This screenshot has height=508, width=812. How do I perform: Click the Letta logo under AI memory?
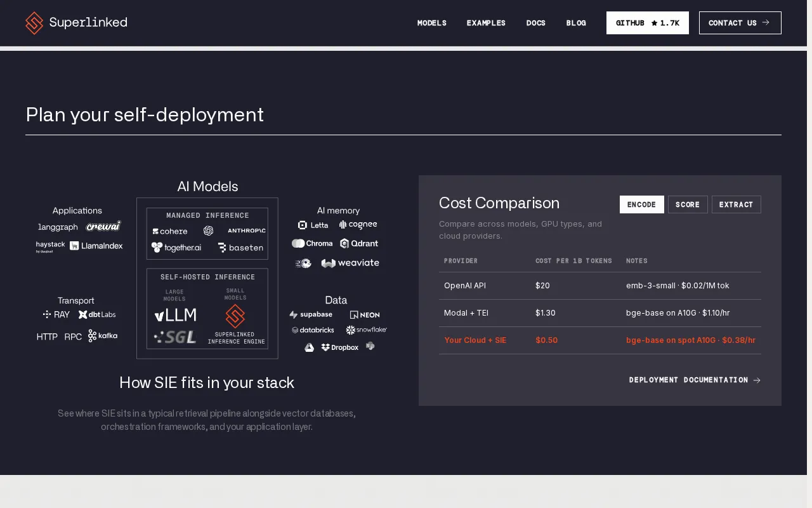313,225
